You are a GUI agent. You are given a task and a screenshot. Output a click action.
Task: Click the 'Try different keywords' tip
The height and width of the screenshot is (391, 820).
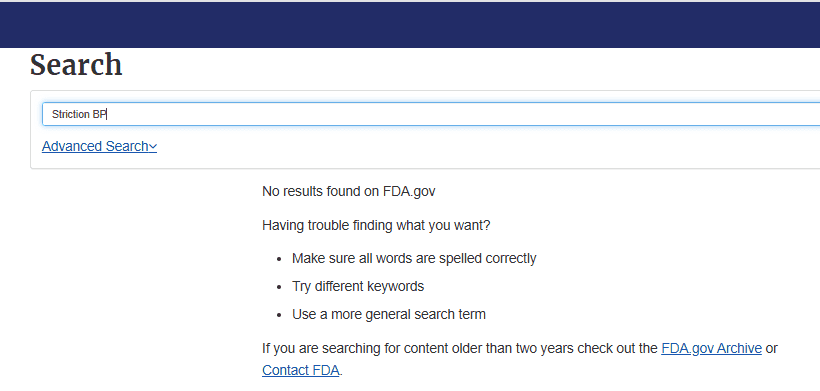358,286
